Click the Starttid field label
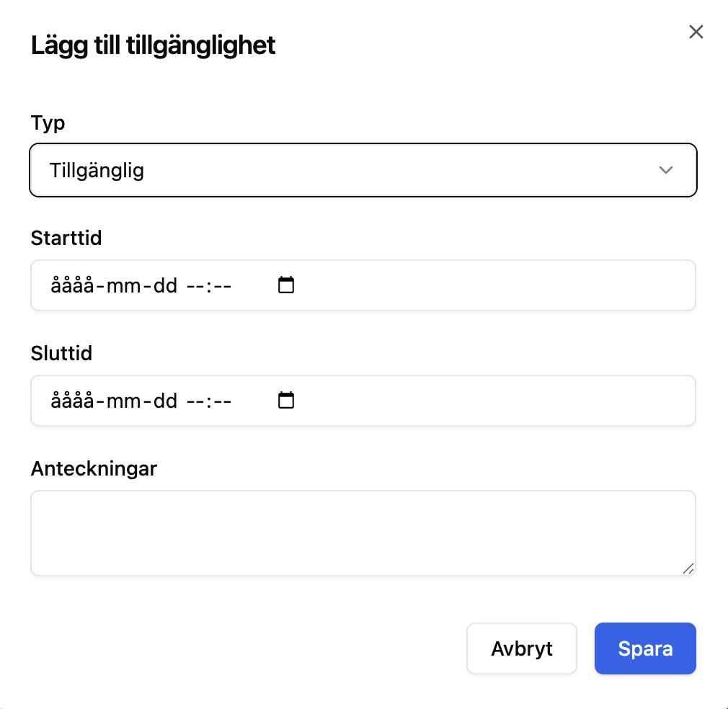 [x=66, y=238]
